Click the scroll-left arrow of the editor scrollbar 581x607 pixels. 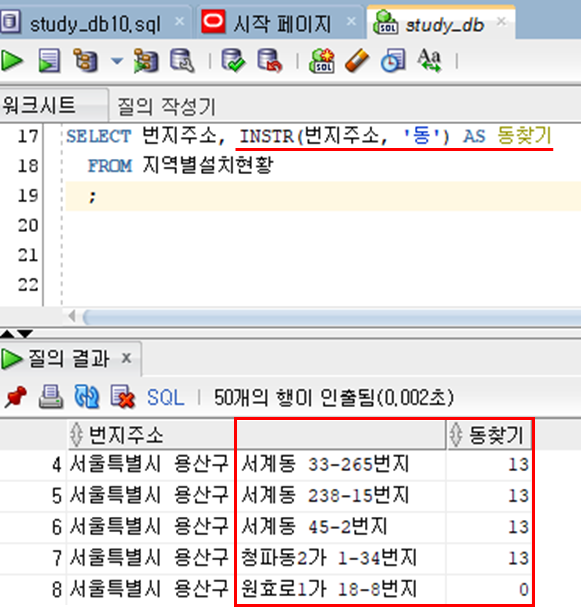72,317
